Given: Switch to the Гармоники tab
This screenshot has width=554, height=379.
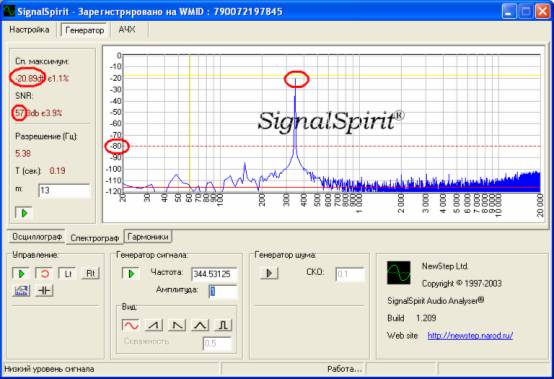Looking at the screenshot, I should tap(148, 237).
